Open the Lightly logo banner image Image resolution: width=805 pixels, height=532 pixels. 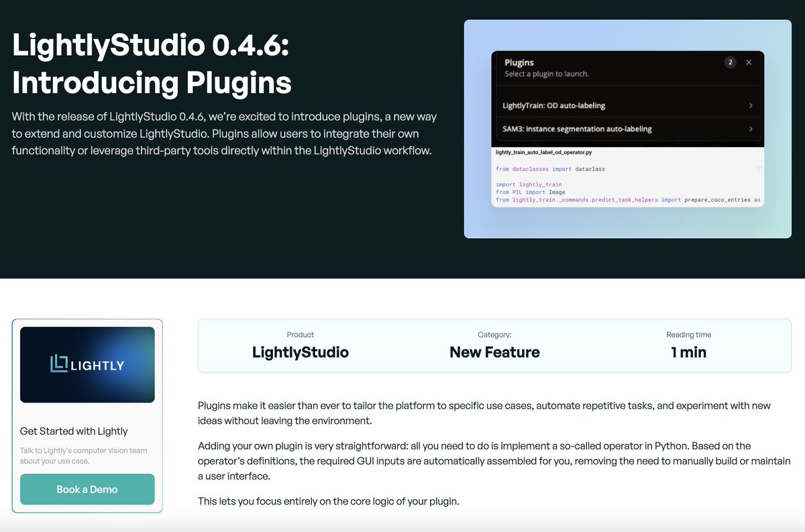tap(87, 364)
